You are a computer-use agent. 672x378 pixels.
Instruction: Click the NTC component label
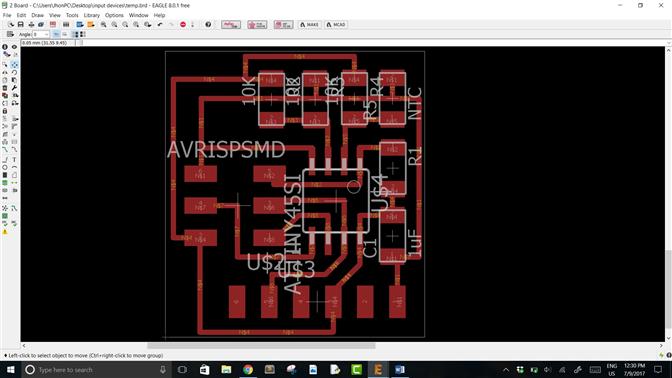414,104
